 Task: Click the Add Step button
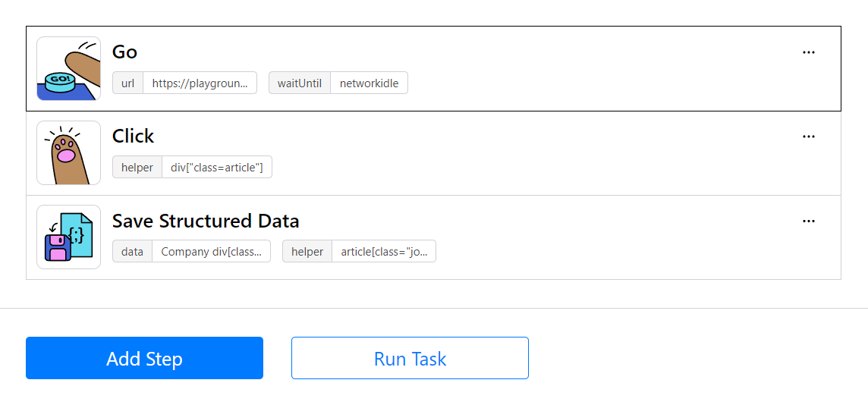pyautogui.click(x=144, y=358)
